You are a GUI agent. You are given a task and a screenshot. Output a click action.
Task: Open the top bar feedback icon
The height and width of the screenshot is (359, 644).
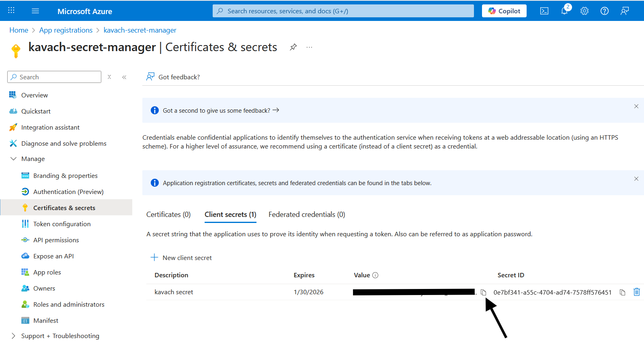pyautogui.click(x=625, y=11)
